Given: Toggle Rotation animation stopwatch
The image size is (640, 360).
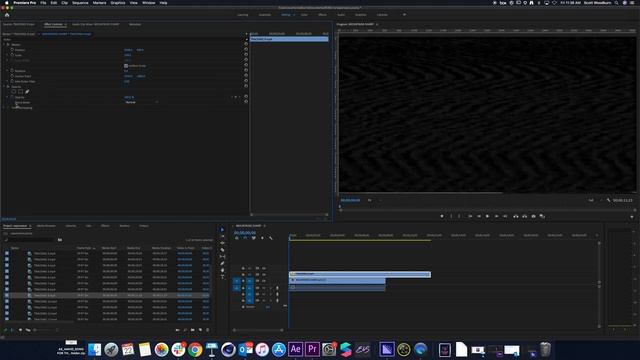Looking at the screenshot, I should (12, 71).
